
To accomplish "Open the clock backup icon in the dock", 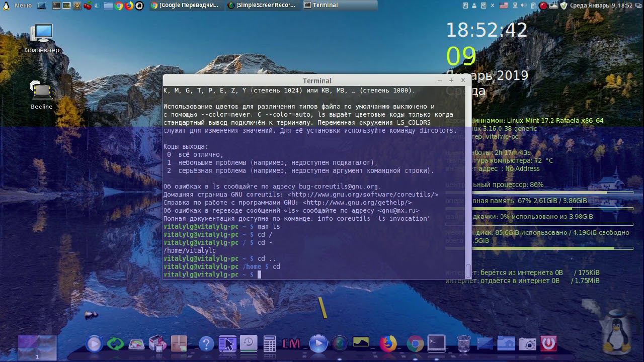I will (x=249, y=344).
